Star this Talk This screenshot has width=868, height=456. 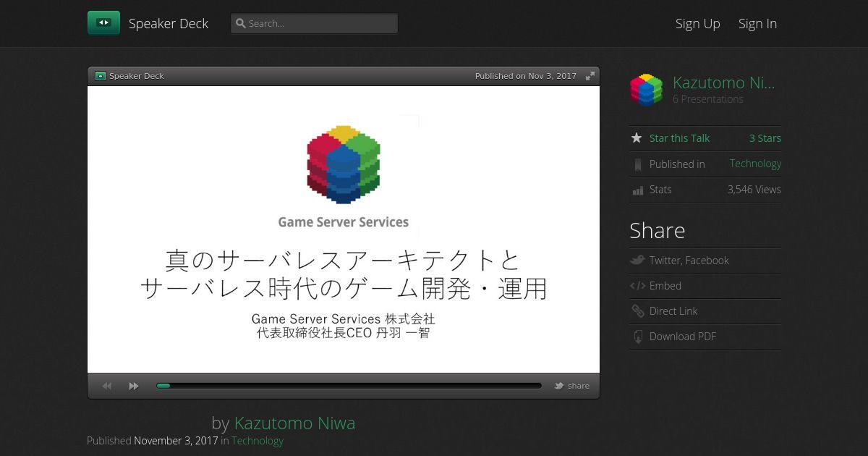point(679,138)
